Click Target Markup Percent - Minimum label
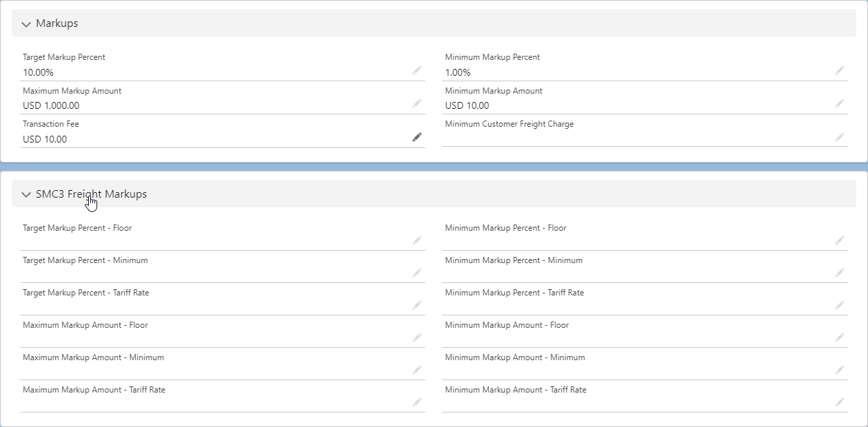 point(85,260)
